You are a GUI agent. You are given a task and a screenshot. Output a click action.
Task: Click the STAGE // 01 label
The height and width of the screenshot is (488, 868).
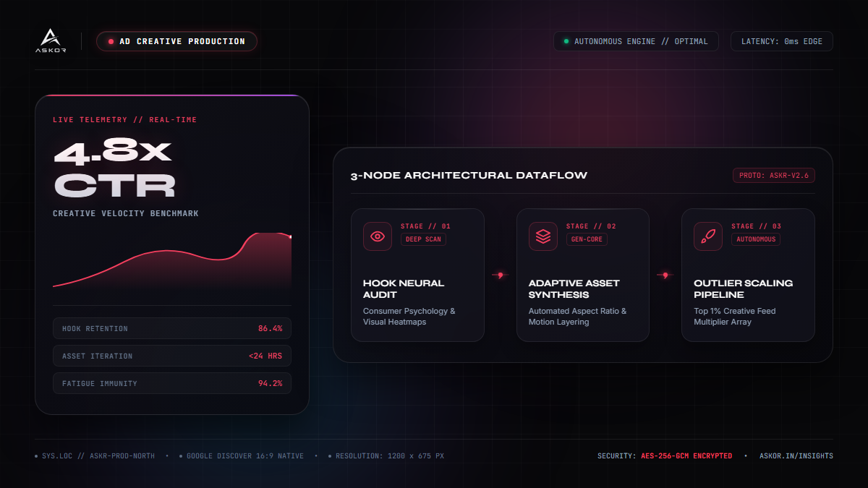pos(425,226)
